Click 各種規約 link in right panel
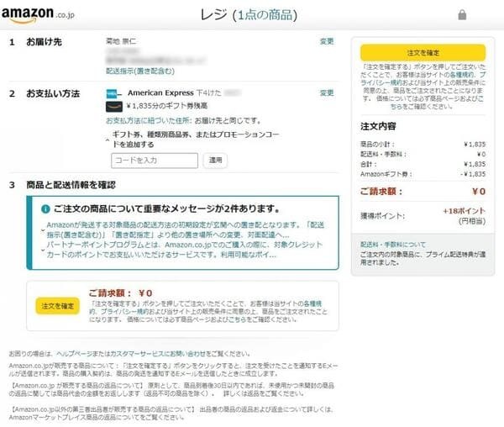The height and width of the screenshot is (427, 504). (x=463, y=75)
